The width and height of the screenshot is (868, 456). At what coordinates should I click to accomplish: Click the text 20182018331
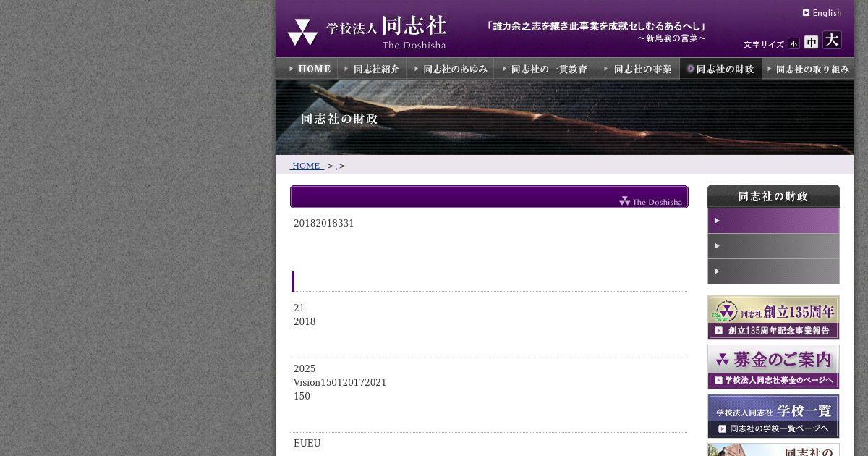point(324,224)
